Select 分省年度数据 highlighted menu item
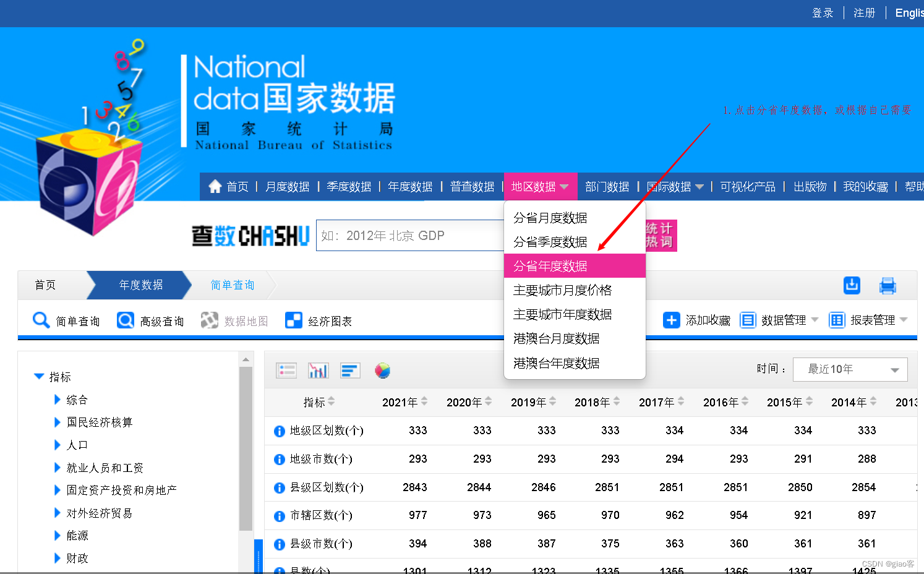The image size is (924, 574). click(575, 266)
